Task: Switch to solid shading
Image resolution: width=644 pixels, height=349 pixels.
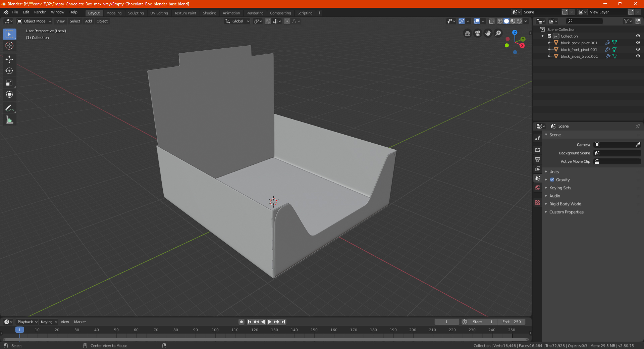Action: coord(506,21)
